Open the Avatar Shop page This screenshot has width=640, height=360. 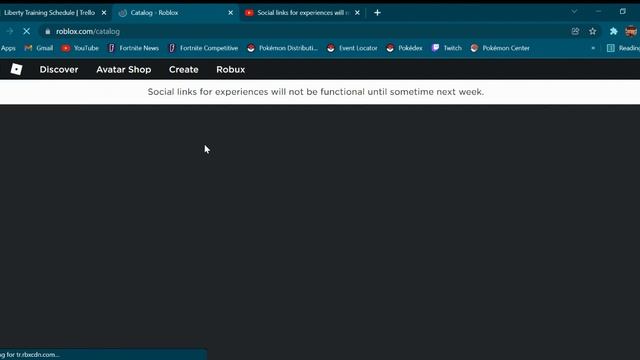(124, 69)
